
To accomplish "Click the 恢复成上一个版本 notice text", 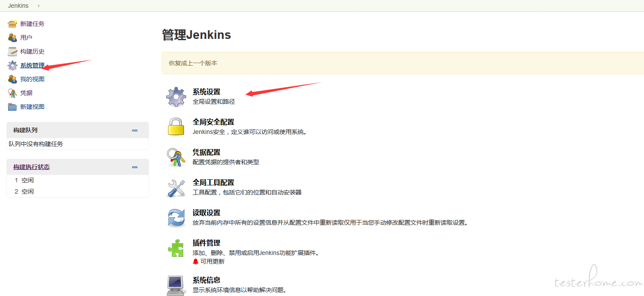I will [x=193, y=63].
